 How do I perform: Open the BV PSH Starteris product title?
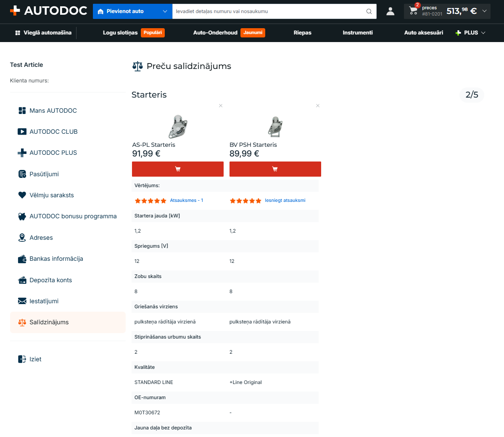tap(253, 145)
